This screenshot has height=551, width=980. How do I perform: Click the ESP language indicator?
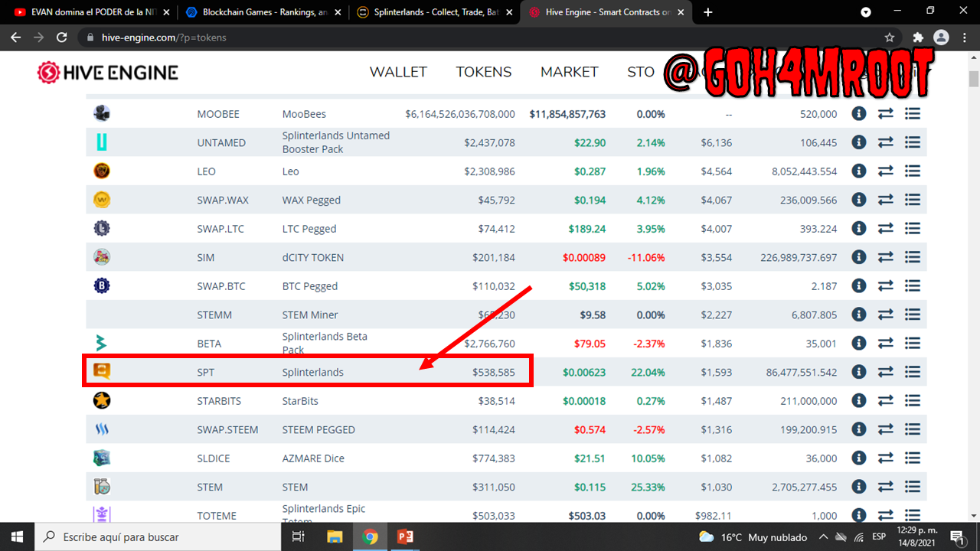tap(879, 536)
